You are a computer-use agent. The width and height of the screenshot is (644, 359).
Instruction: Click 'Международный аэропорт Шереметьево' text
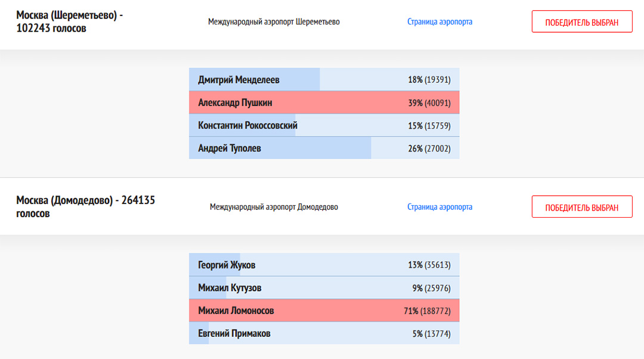[x=274, y=22]
